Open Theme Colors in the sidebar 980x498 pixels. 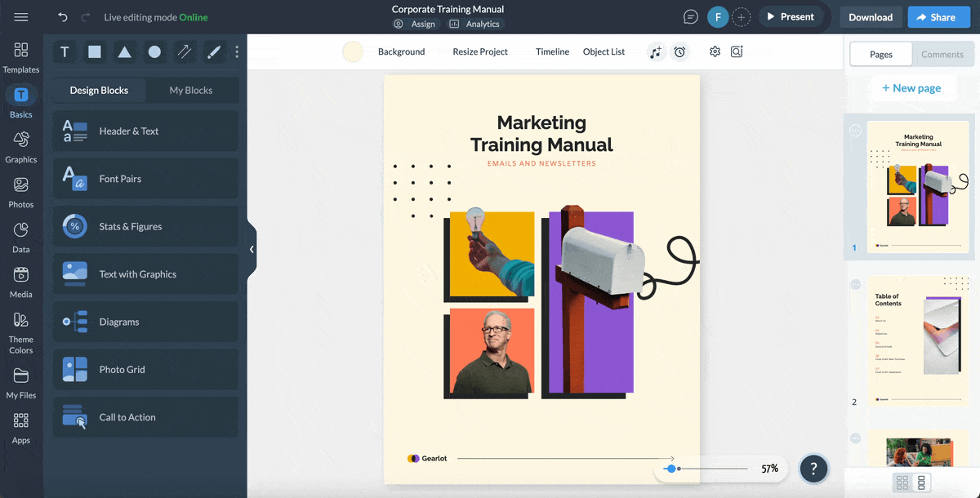[21, 333]
